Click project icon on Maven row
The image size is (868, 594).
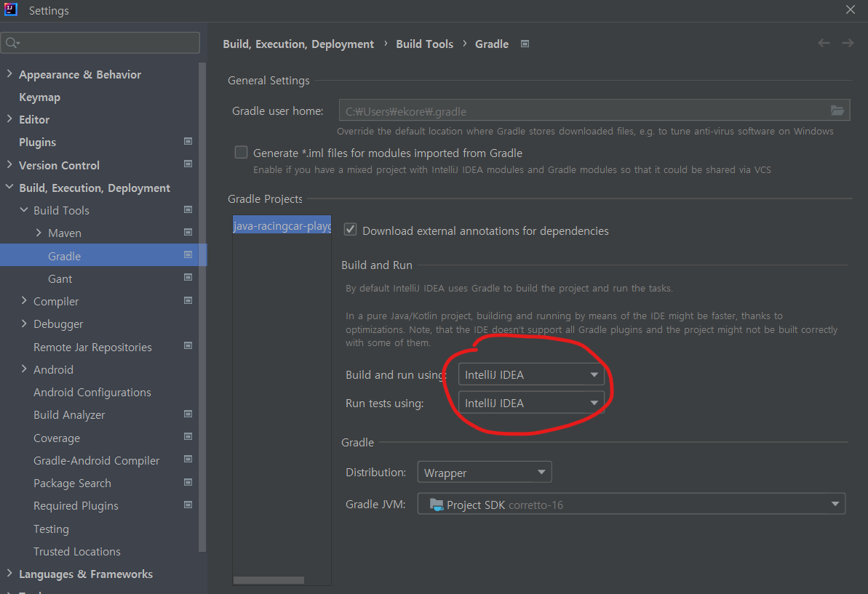(188, 232)
